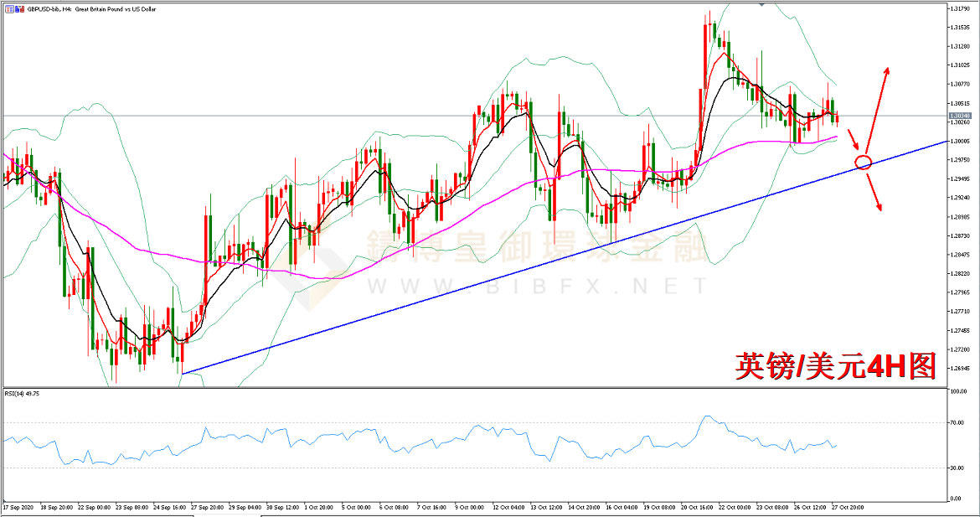Click the one-click trading panel icon
Viewport: 980px width, 517px height.
(x=9, y=9)
